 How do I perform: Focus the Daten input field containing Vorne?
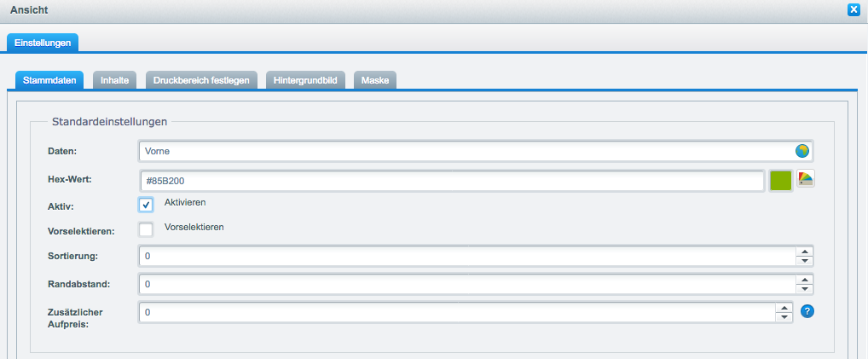[465, 151]
